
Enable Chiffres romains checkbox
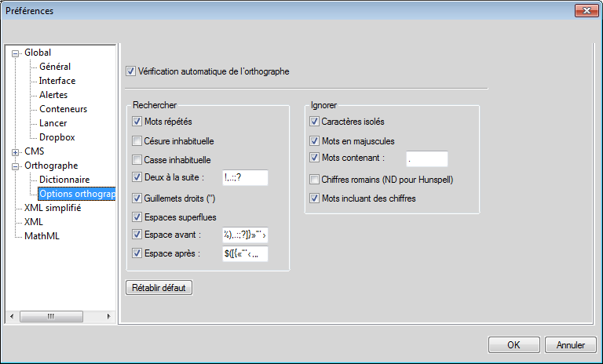click(x=315, y=180)
